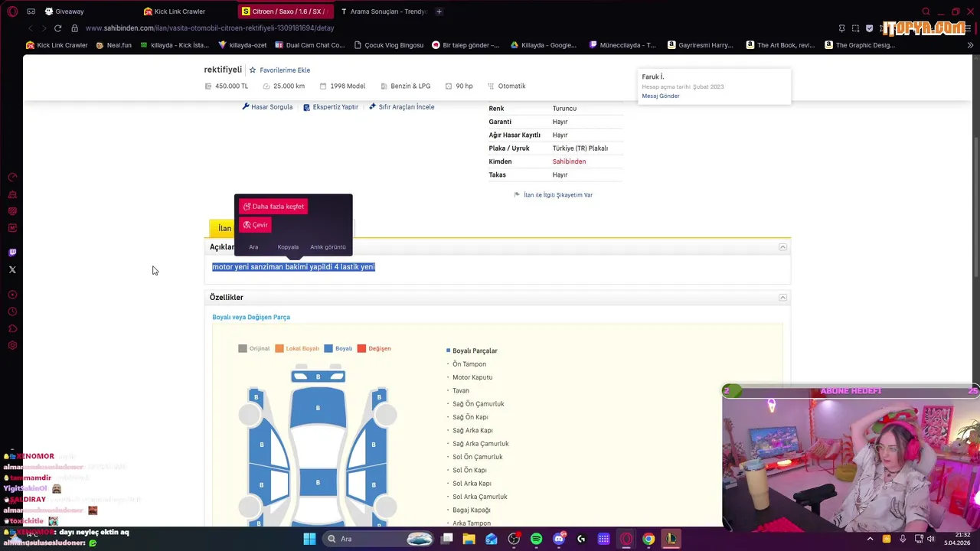This screenshot has height=551, width=980.
Task: Open Opera sidebar history clock icon
Action: tap(12, 311)
